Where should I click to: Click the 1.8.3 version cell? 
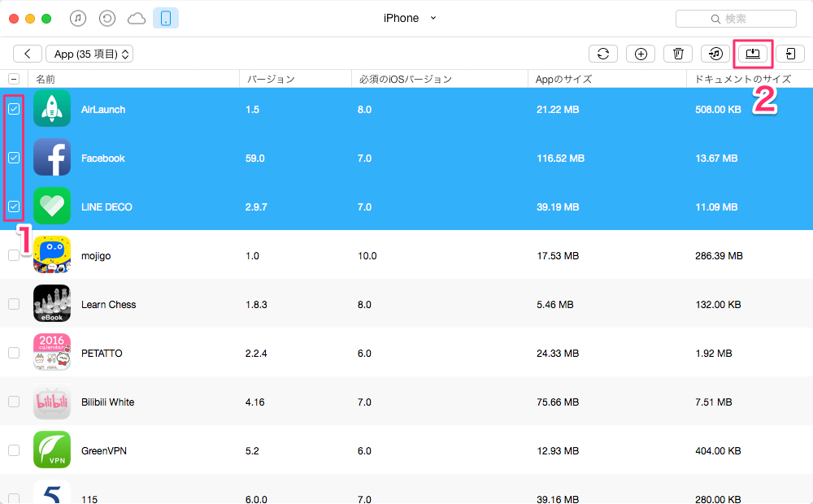[x=256, y=304]
